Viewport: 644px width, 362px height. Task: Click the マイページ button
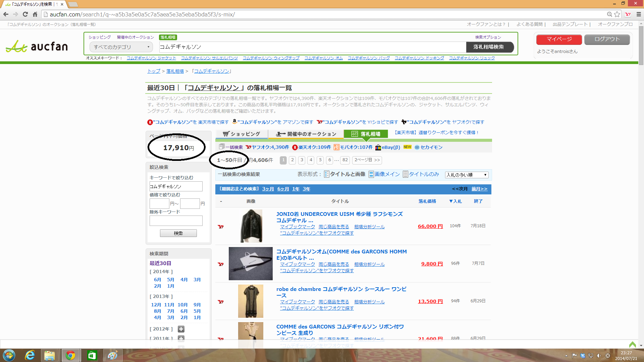click(559, 39)
